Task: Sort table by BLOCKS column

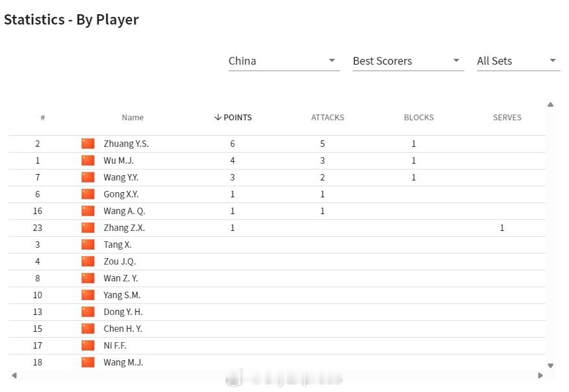Action: (419, 118)
